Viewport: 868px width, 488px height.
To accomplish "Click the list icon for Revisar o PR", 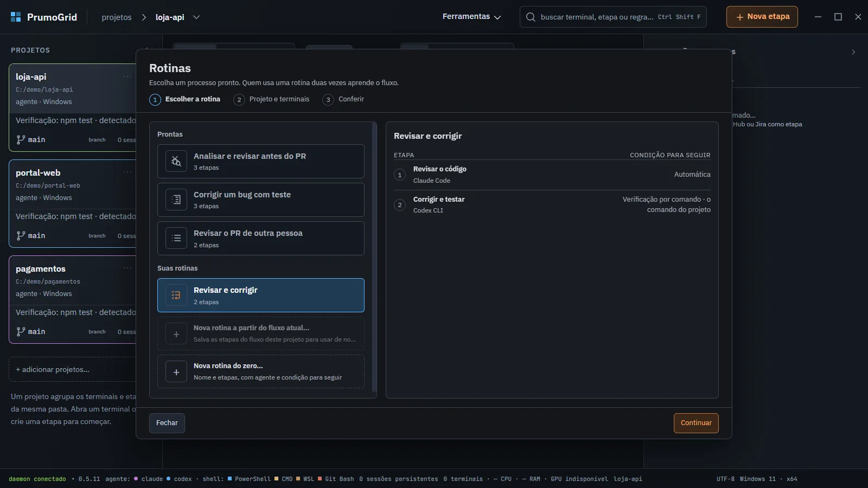I will (176, 238).
